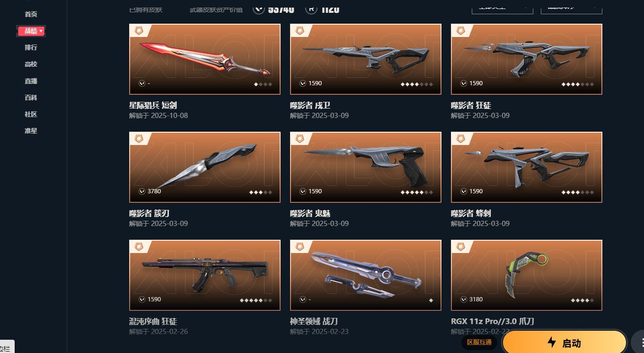
Task: Click the badge icon on 噬影者 戍卫 card
Action: tap(299, 30)
